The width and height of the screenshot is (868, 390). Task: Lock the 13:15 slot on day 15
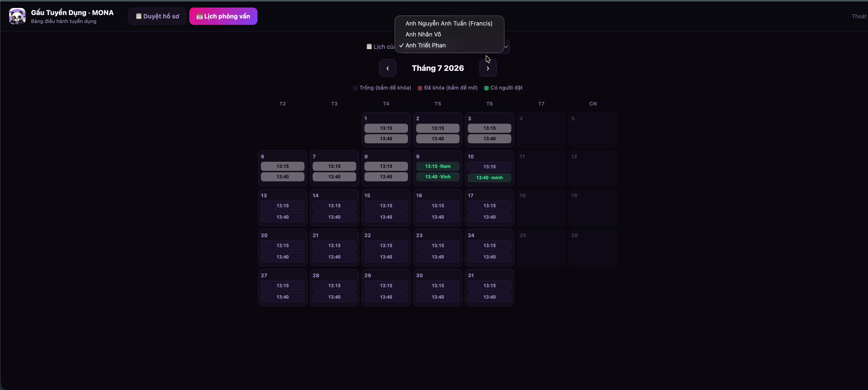point(386,206)
